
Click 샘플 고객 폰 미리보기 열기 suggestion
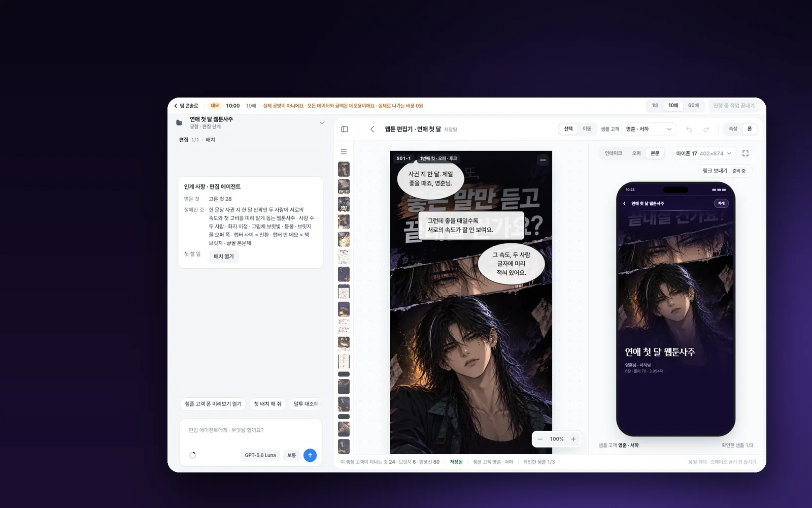pos(213,404)
